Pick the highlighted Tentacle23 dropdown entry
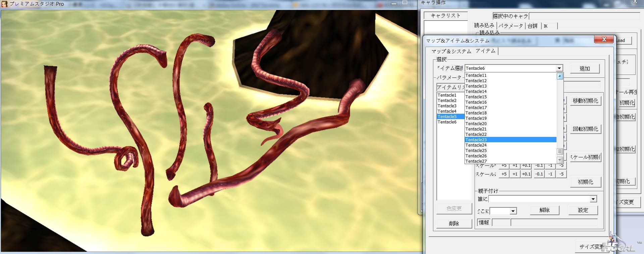Image resolution: width=644 pixels, height=254 pixels. point(511,140)
